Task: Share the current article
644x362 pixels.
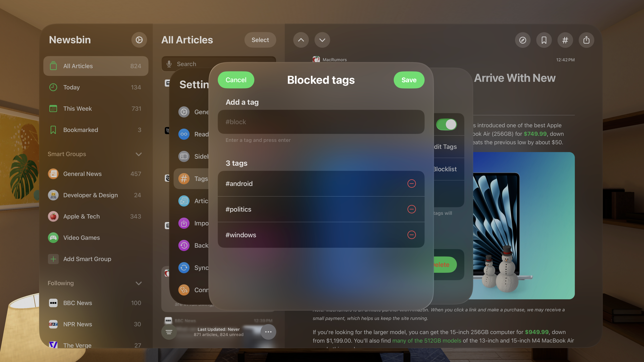Action: tap(586, 40)
